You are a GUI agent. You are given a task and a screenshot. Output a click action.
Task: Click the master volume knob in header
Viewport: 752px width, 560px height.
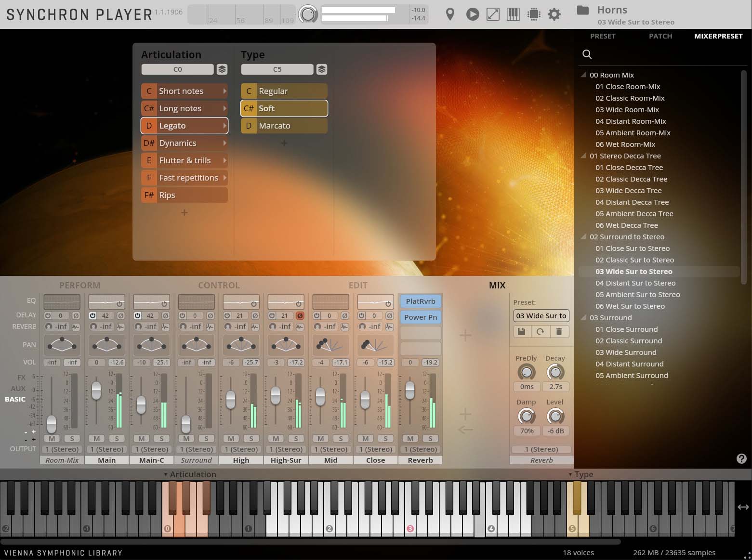[308, 14]
